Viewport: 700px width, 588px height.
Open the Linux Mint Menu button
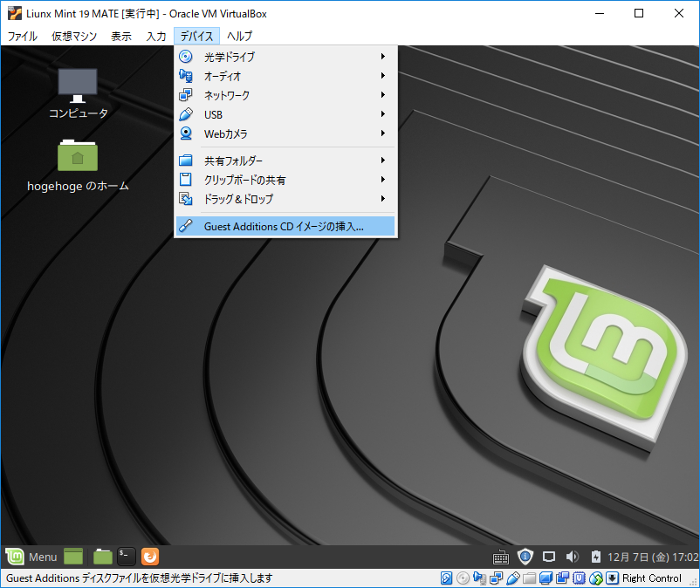(31, 557)
